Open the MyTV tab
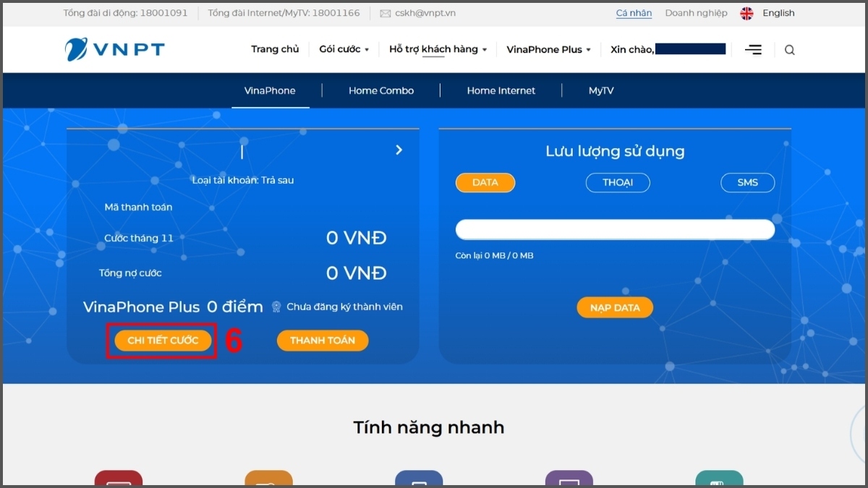The height and width of the screenshot is (488, 868). click(601, 90)
